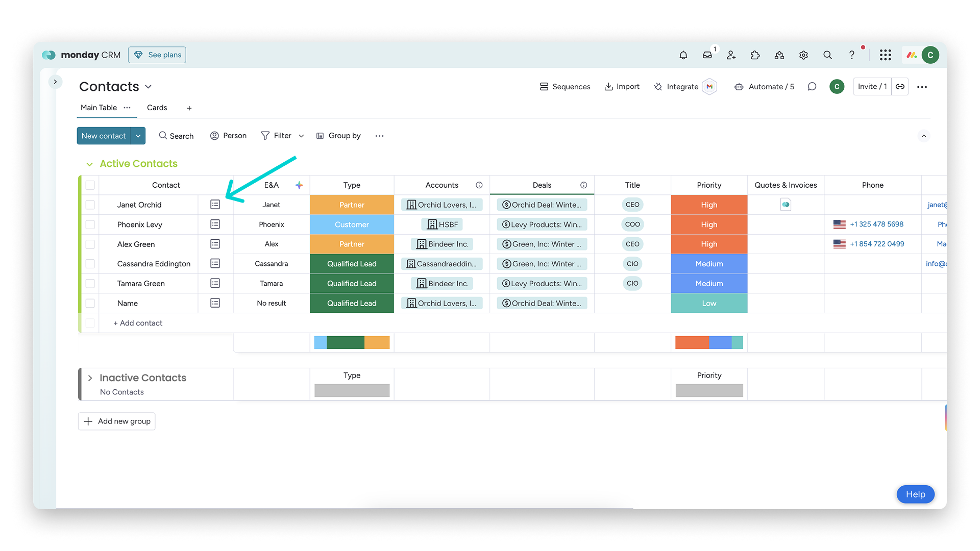Open the board discussion speech bubble icon
Screen dimensions: 980x551
tap(812, 87)
